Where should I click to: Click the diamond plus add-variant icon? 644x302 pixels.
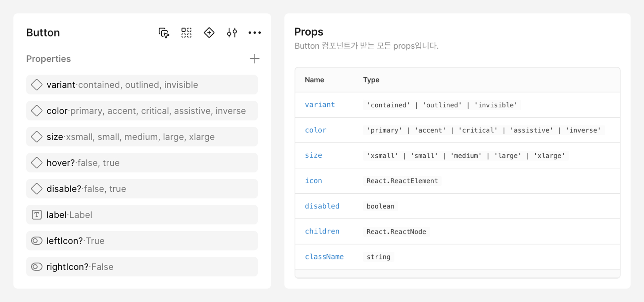[x=209, y=33]
